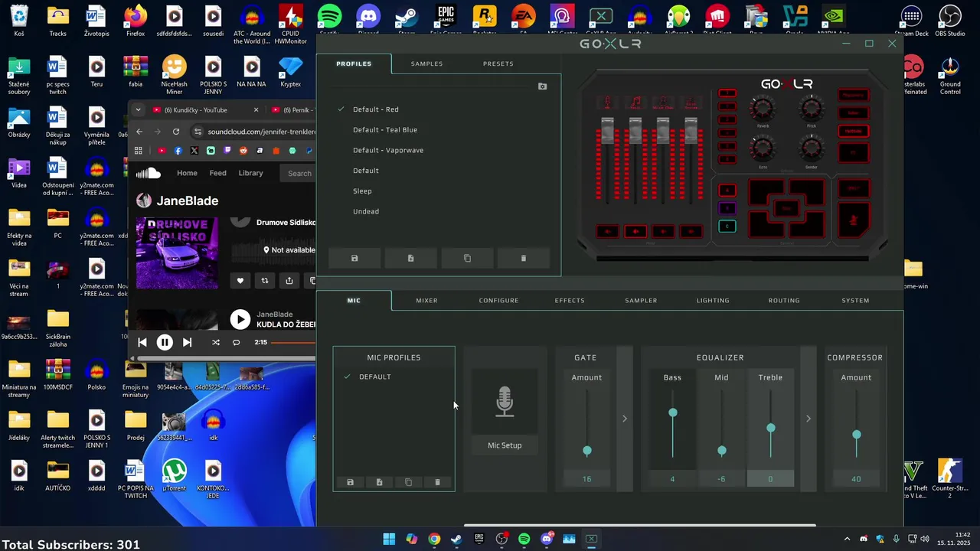This screenshot has width=980, height=551.
Task: Save the current GoXLR profile
Action: point(354,259)
